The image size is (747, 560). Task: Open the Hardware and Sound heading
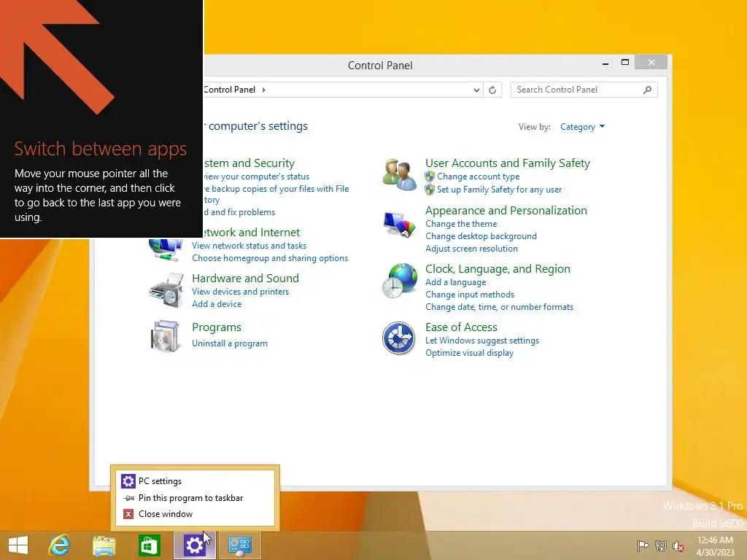point(245,278)
